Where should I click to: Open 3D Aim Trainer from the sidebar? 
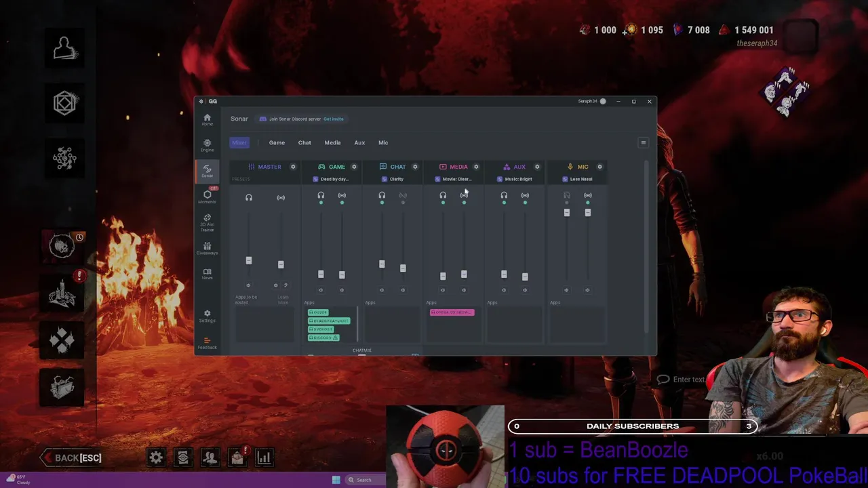[207, 223]
